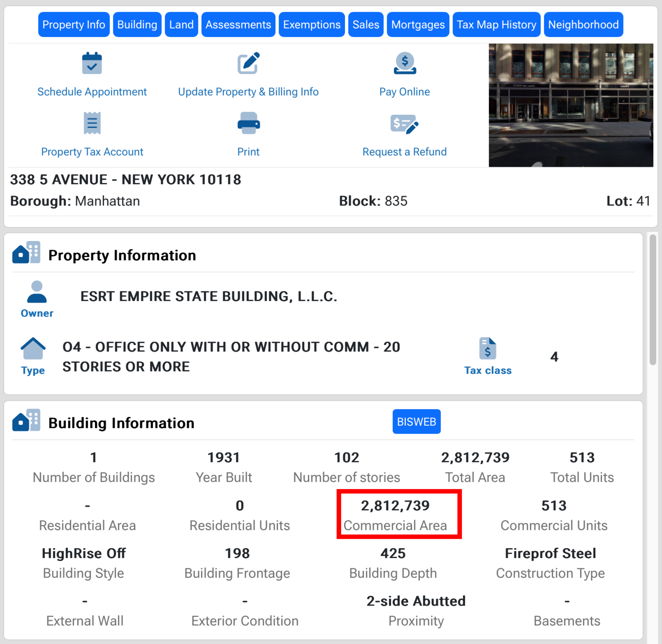Screen dimensions: 662x644
Task: Click the Type house icon
Action: (33, 348)
